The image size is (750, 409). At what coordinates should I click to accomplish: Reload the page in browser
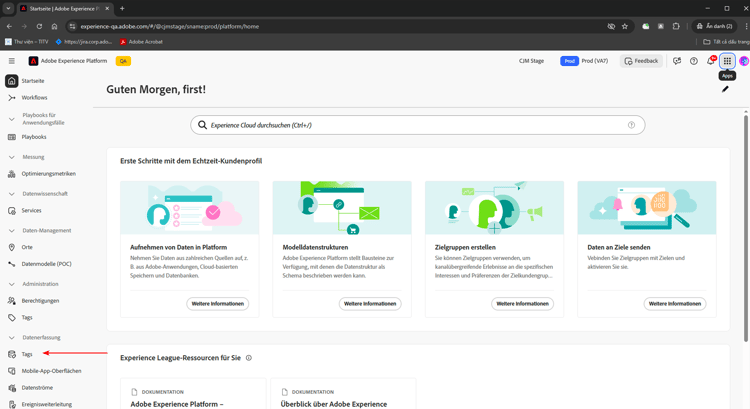[39, 26]
